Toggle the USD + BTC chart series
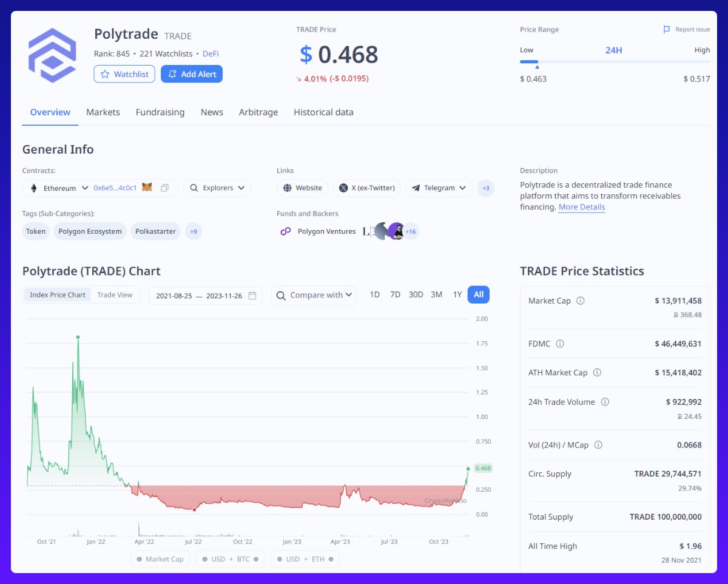This screenshot has height=584, width=728. [x=230, y=559]
